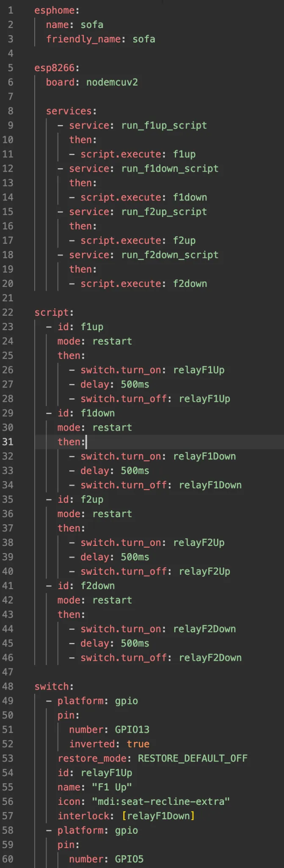Click the 'esp8266:' key
Viewport: 284px width, 868px height.
(57, 68)
